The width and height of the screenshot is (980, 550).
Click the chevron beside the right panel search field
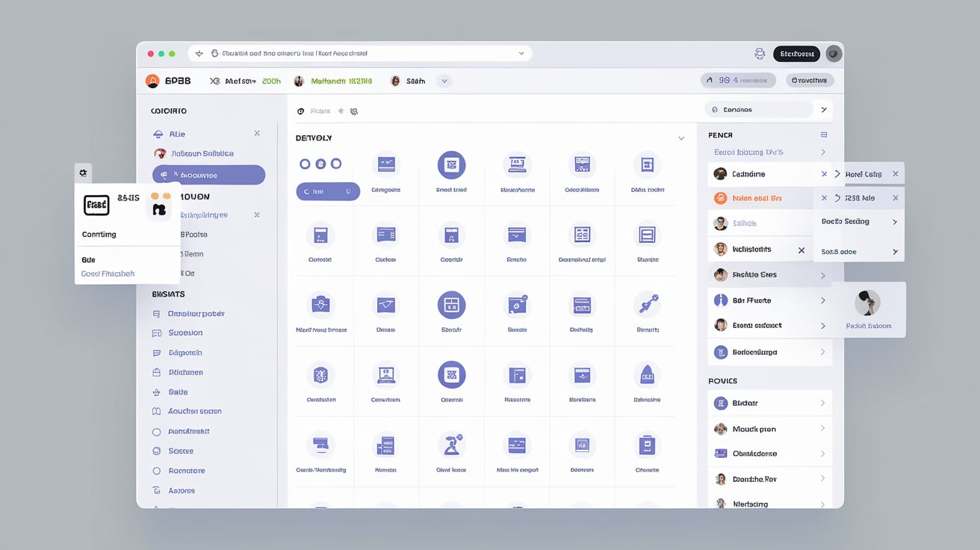pos(824,109)
